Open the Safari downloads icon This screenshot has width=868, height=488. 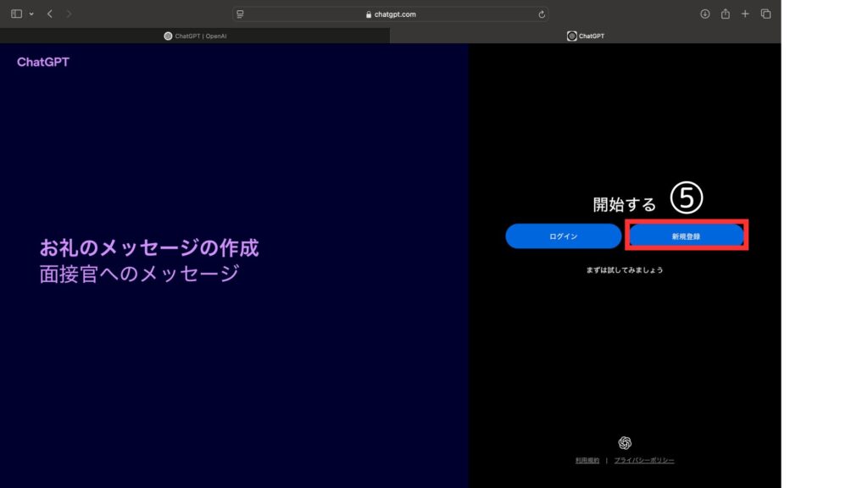pyautogui.click(x=704, y=14)
